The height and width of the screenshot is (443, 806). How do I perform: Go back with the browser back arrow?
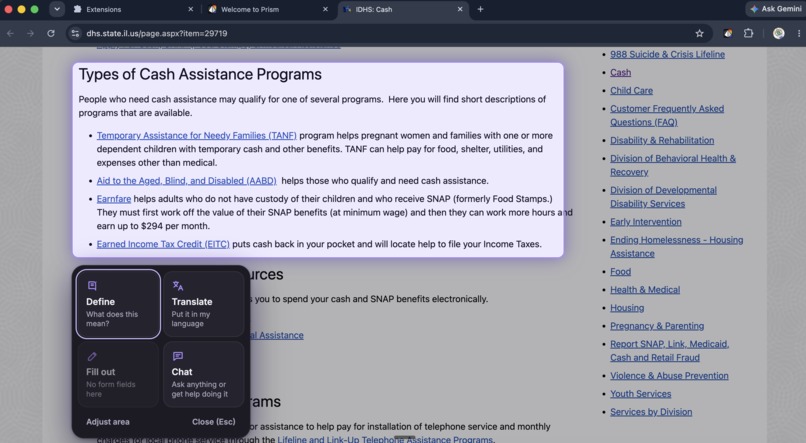(x=10, y=33)
